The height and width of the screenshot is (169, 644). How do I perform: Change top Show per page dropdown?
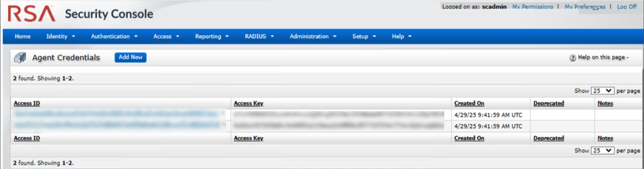pos(602,91)
